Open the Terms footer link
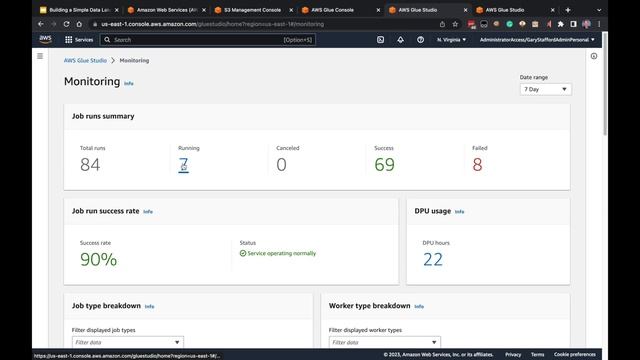The width and height of the screenshot is (640, 360). point(537,354)
